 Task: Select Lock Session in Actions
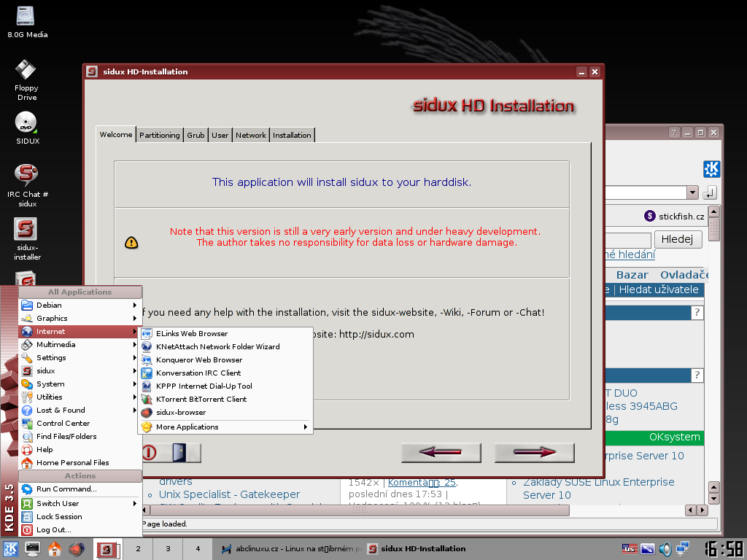pyautogui.click(x=80, y=517)
